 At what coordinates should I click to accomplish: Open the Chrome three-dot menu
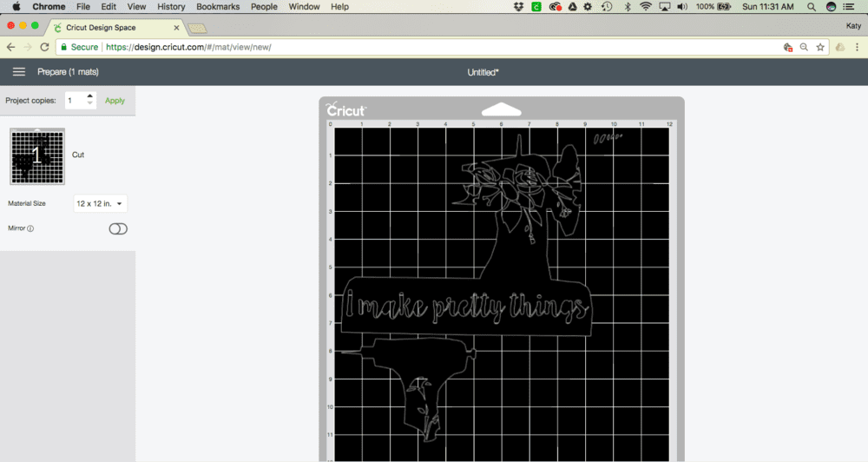(x=857, y=47)
